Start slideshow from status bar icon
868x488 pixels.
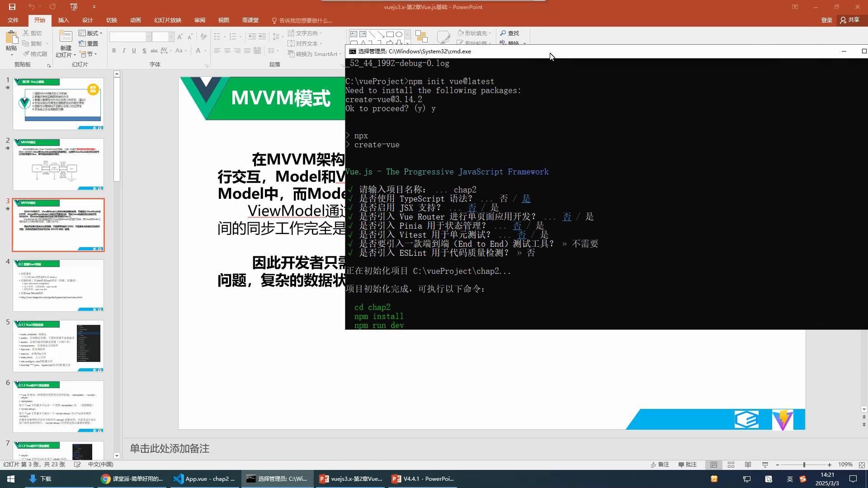coord(765,465)
